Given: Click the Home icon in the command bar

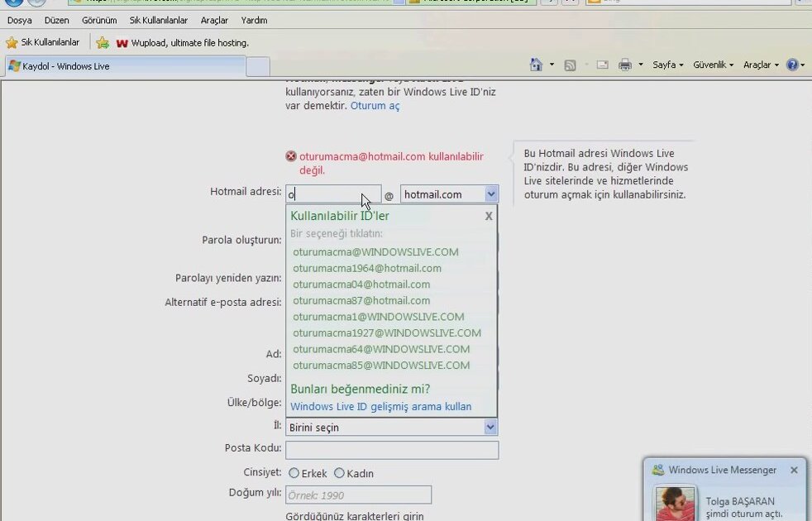Looking at the screenshot, I should [536, 65].
